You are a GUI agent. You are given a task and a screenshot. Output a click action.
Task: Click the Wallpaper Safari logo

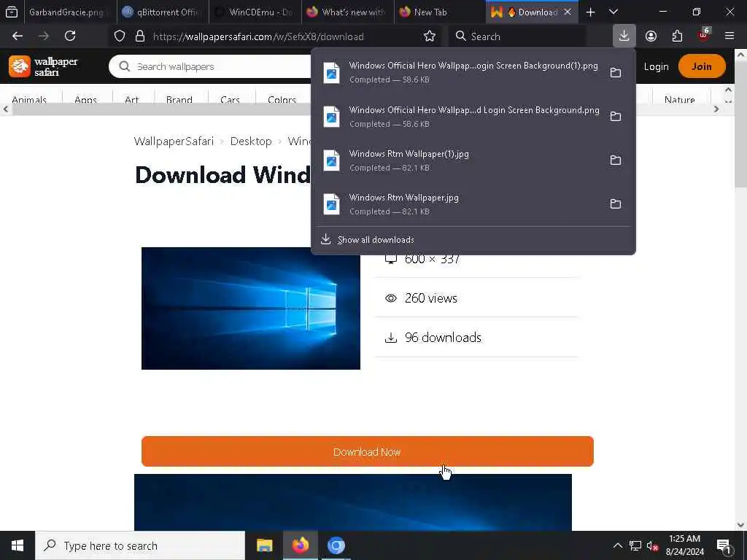43,66
